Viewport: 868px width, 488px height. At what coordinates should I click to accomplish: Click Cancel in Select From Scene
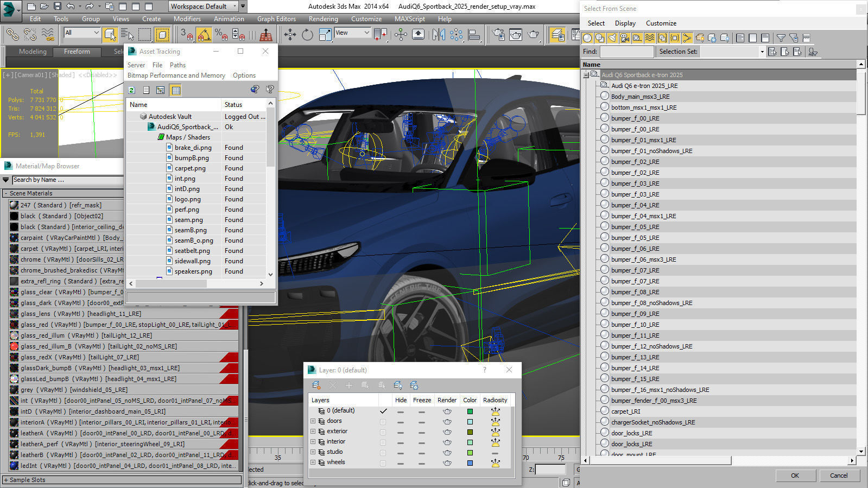(x=838, y=476)
